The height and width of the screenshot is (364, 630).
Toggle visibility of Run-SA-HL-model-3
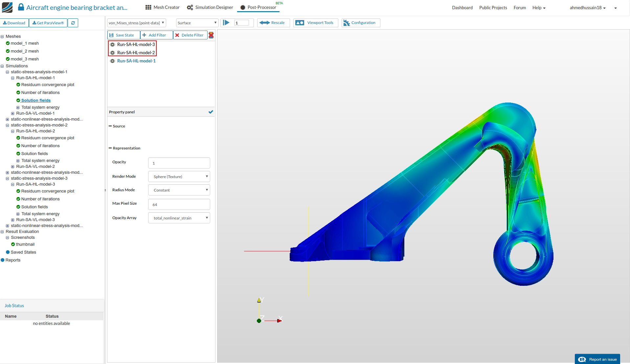(112, 45)
